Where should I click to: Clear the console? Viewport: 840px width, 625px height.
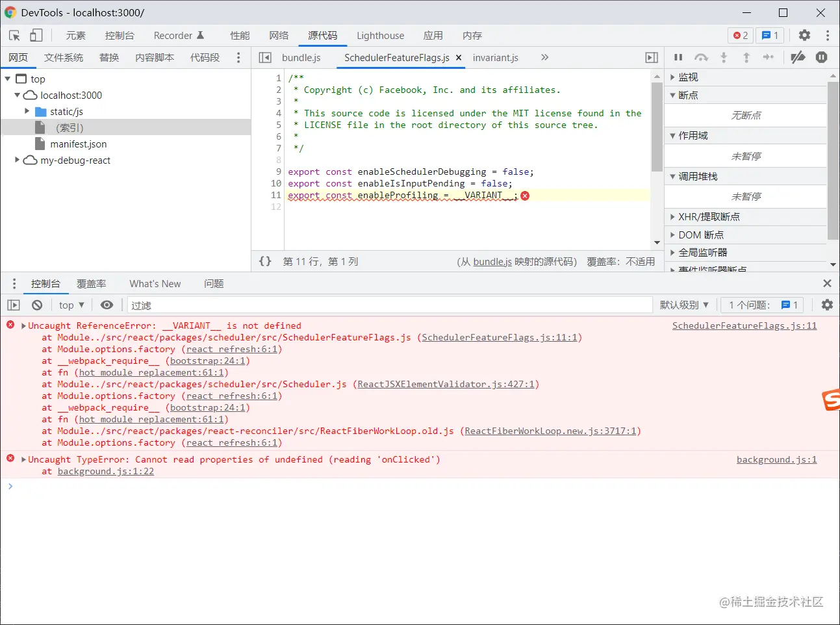pos(37,305)
